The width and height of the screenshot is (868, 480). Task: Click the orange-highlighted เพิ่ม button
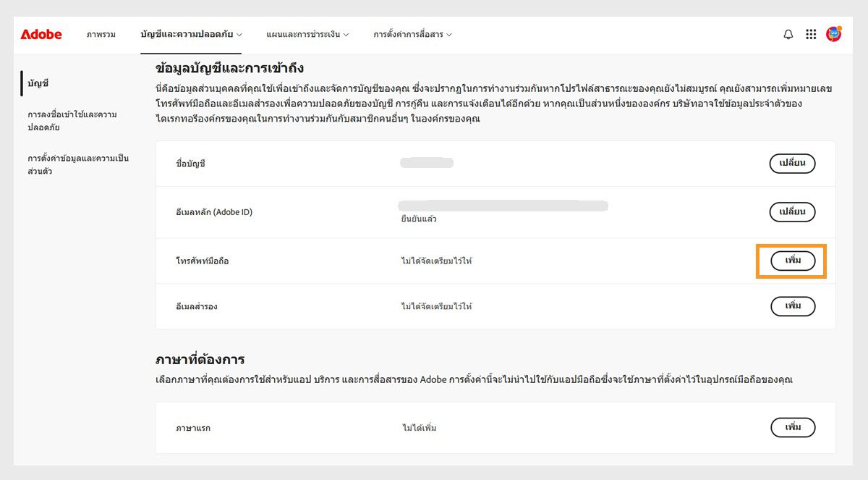click(791, 261)
